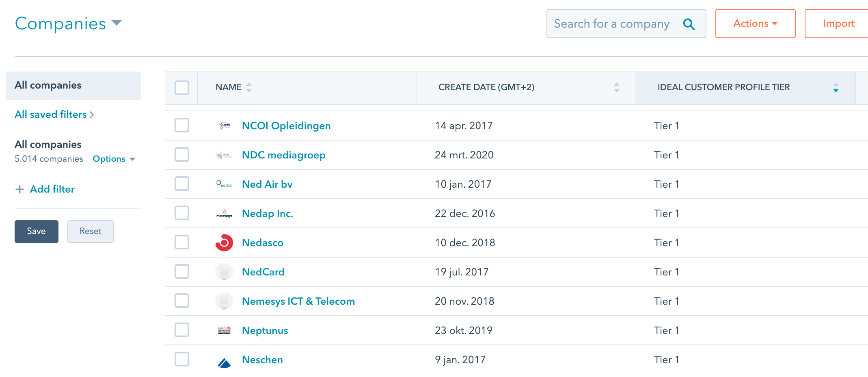Open the Ned Air bv record
The height and width of the screenshot is (377, 868).
(267, 184)
